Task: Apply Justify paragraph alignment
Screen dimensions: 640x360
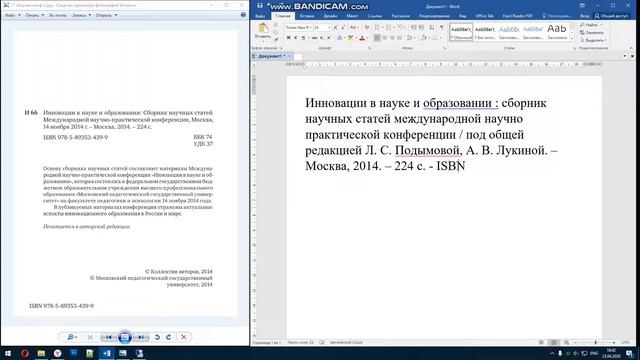Action: (x=399, y=38)
